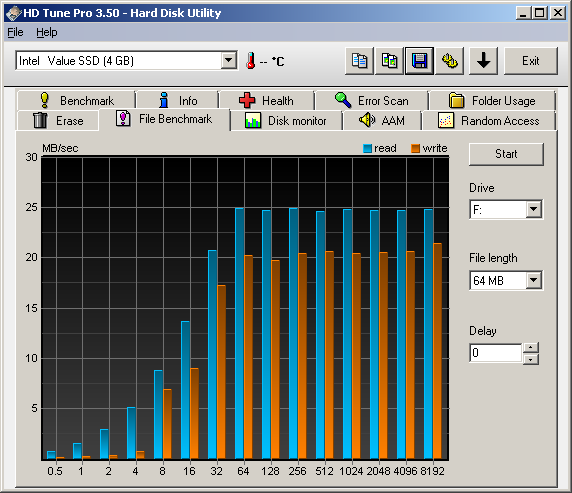Click the copy screenshot to clipboard icon

389,61
